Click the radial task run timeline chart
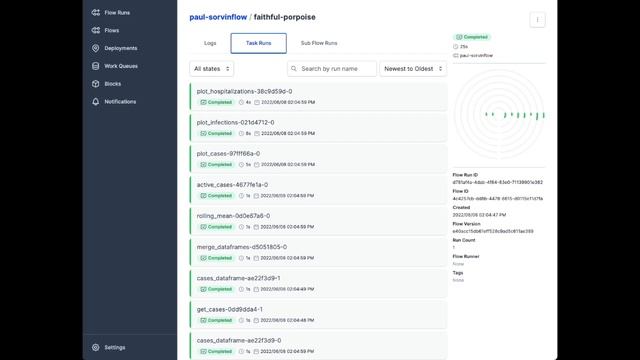This screenshot has width=640, height=360. [x=499, y=115]
